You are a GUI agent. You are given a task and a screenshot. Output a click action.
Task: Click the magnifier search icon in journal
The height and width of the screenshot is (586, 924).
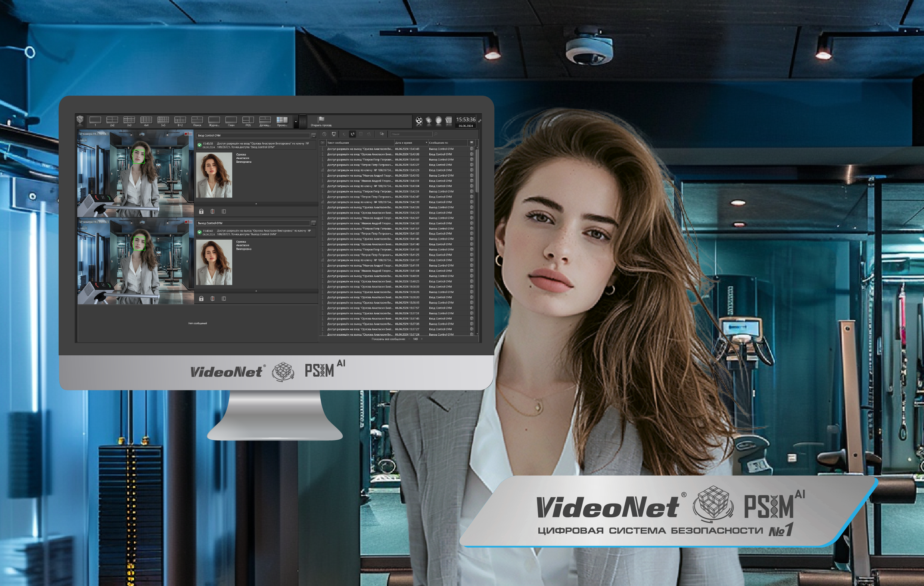point(436,134)
